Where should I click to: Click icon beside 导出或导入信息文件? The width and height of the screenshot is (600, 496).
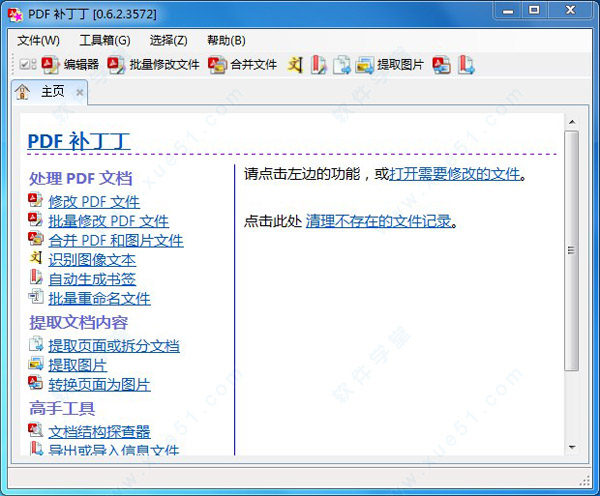click(x=36, y=448)
